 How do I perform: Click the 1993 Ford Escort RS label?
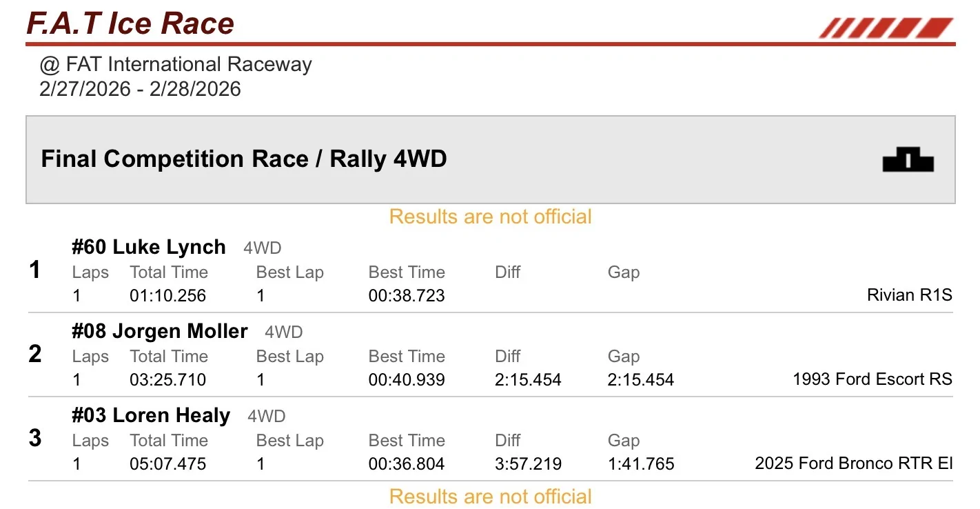point(872,379)
